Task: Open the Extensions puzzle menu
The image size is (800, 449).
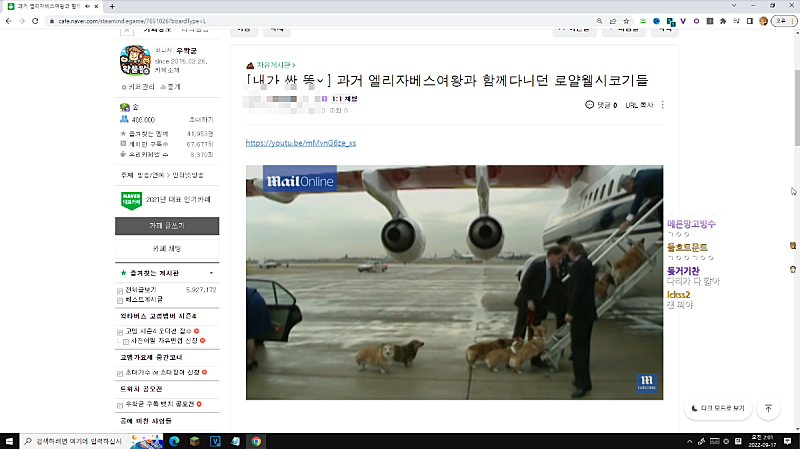Action: pos(723,21)
